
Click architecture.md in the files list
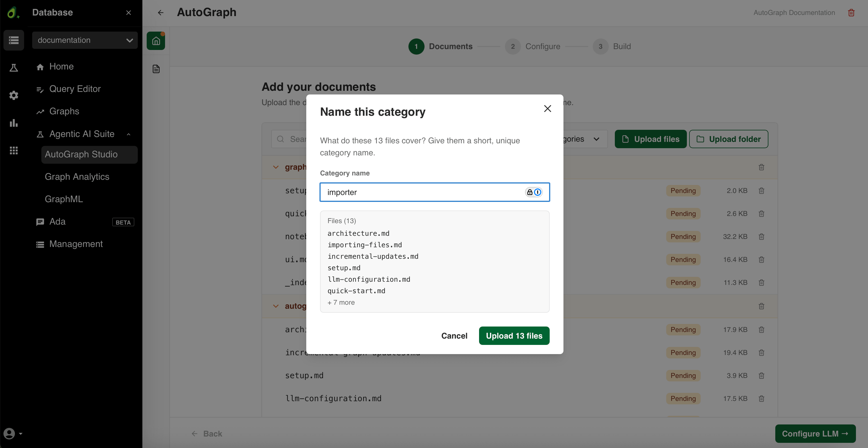[x=358, y=233]
